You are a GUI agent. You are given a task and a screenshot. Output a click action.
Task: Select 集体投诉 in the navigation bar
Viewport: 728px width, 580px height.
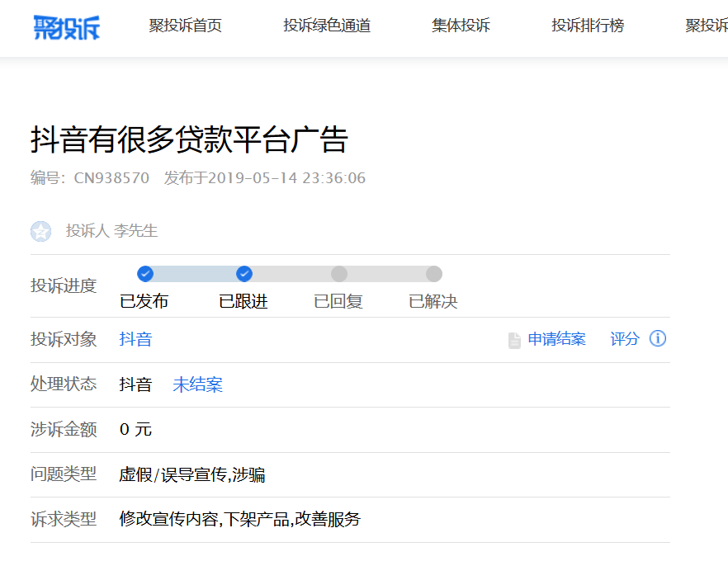(x=460, y=25)
